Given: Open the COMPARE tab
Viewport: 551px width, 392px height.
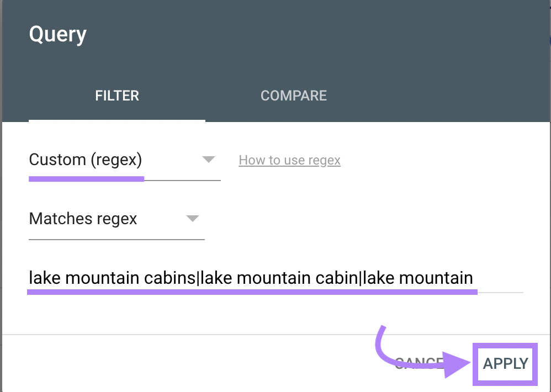Looking at the screenshot, I should pyautogui.click(x=294, y=96).
